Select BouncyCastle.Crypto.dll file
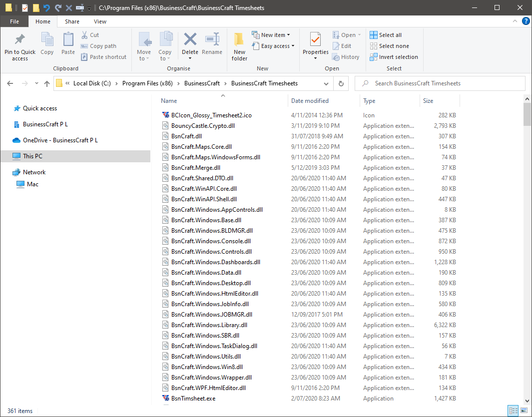The image size is (532, 417). [203, 126]
